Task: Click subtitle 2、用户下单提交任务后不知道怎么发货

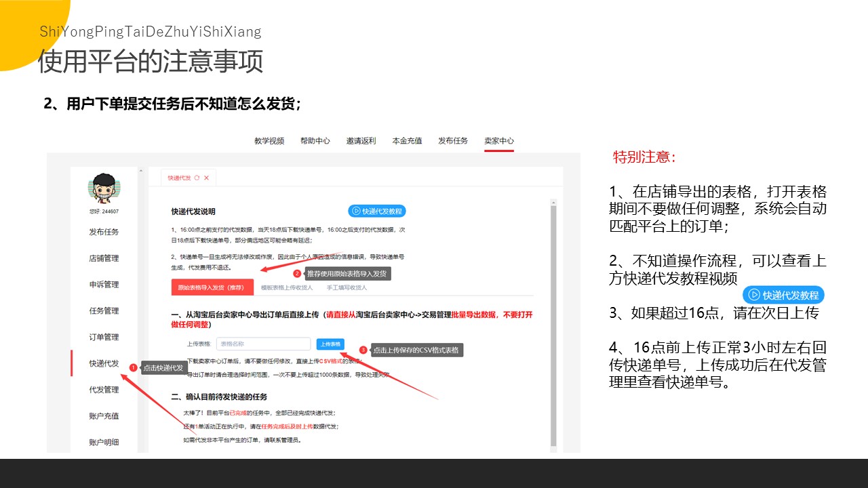Action: pyautogui.click(x=173, y=104)
